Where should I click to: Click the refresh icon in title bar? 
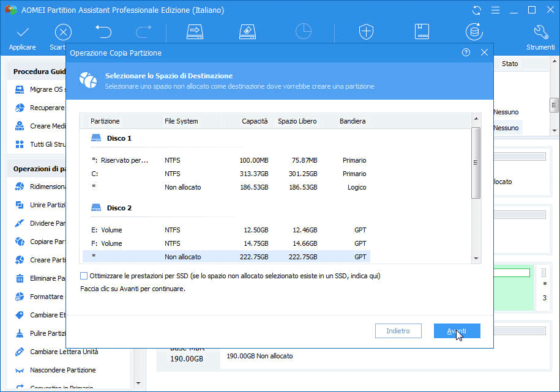(477, 10)
